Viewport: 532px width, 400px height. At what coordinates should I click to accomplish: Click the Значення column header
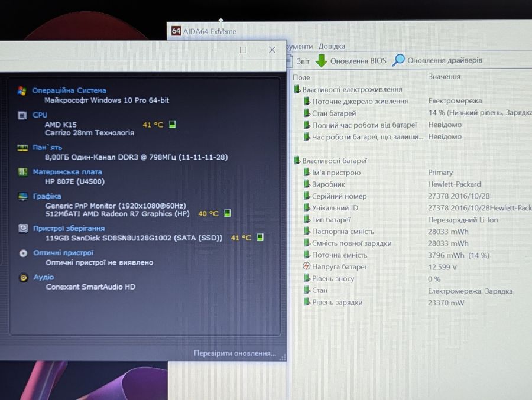444,77
